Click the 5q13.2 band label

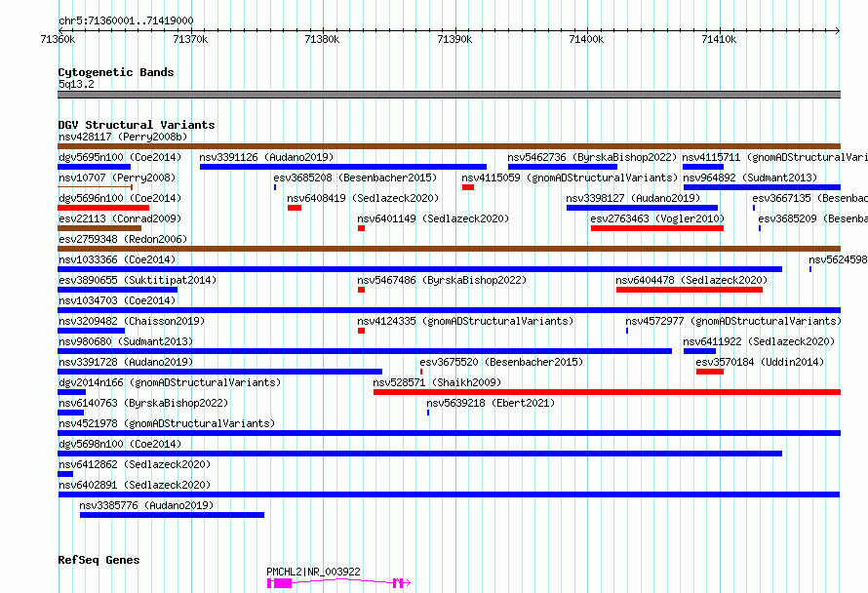76,84
